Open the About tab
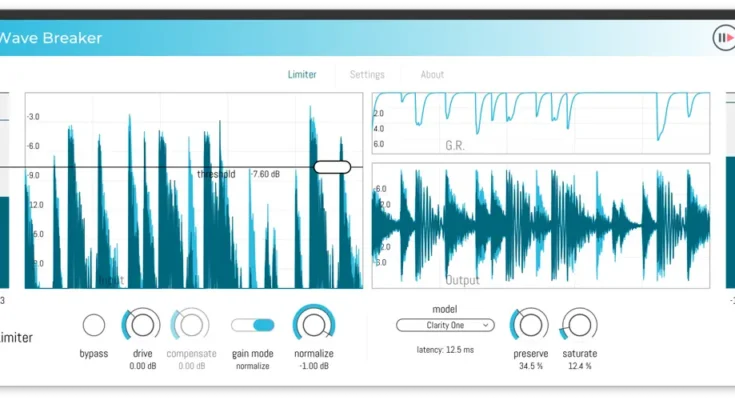 [x=432, y=74]
